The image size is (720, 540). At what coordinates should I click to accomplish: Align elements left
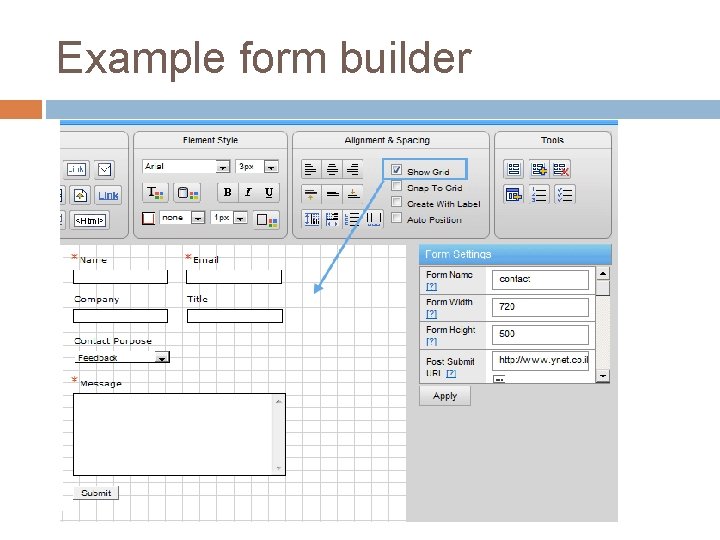[311, 169]
